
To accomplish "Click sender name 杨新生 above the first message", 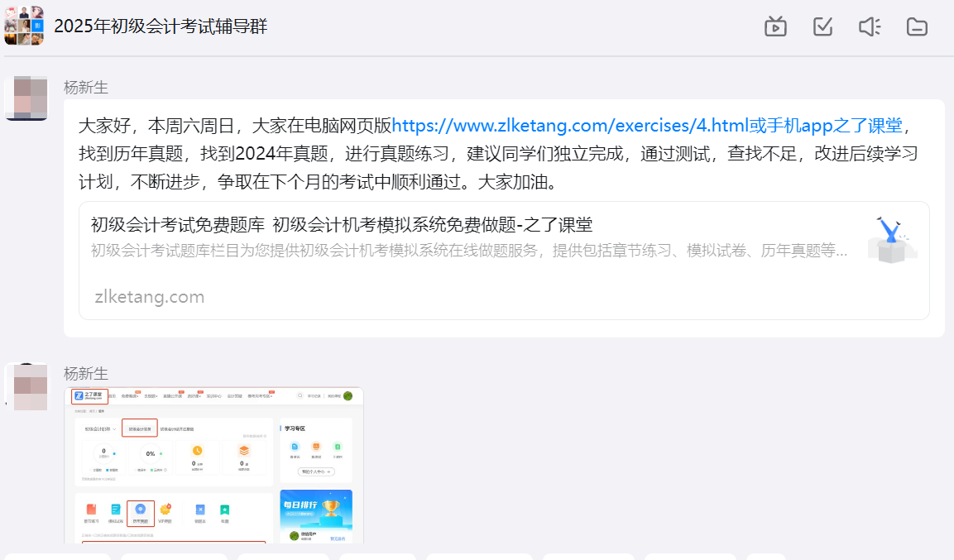I will [x=86, y=88].
